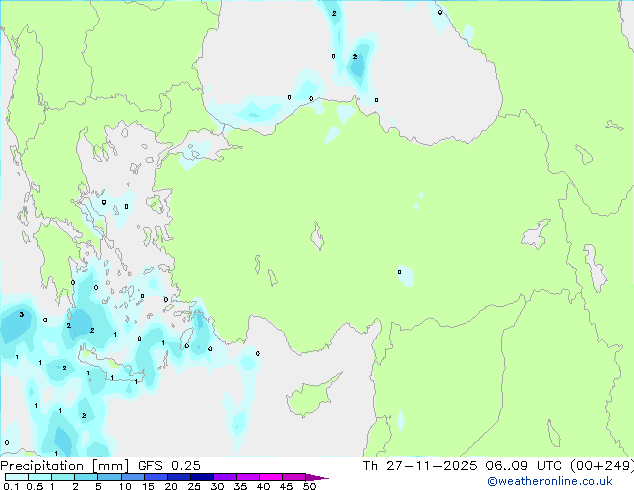This screenshot has width=634, height=490.
Task: Click the 'Th 27-11-2025' date text
Action: [x=420, y=466]
